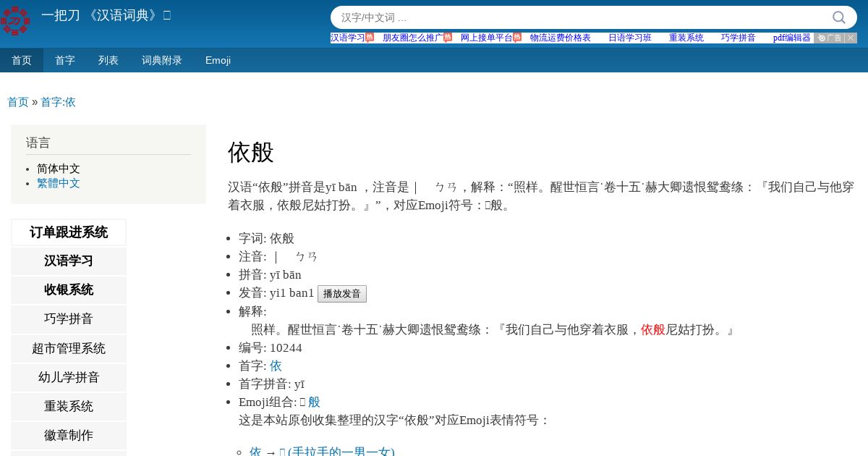The image size is (868, 456).
Task: Click the 朋友圈怎么推广 ad link
Action: pyautogui.click(x=413, y=38)
